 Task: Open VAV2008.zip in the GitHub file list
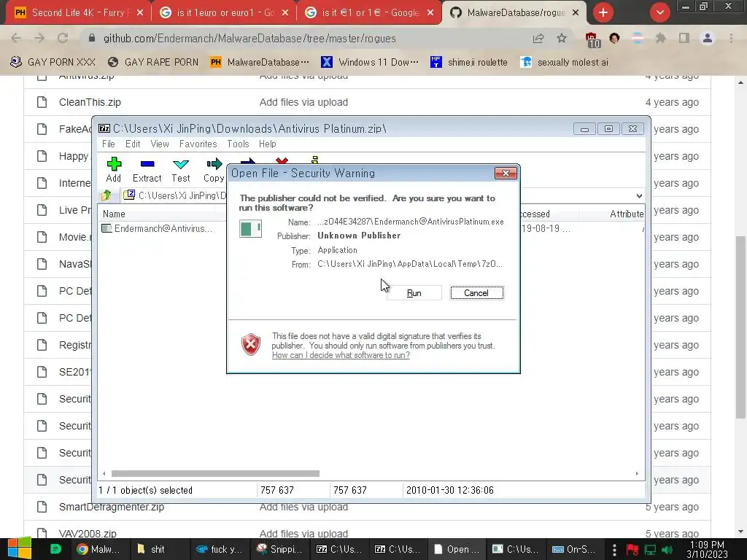click(88, 534)
